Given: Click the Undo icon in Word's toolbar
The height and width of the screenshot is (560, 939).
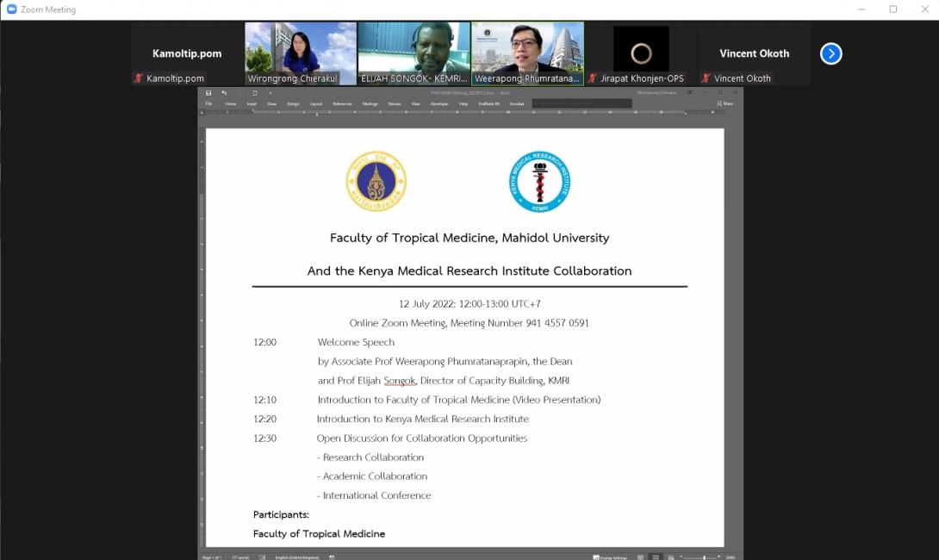Looking at the screenshot, I should [224, 93].
